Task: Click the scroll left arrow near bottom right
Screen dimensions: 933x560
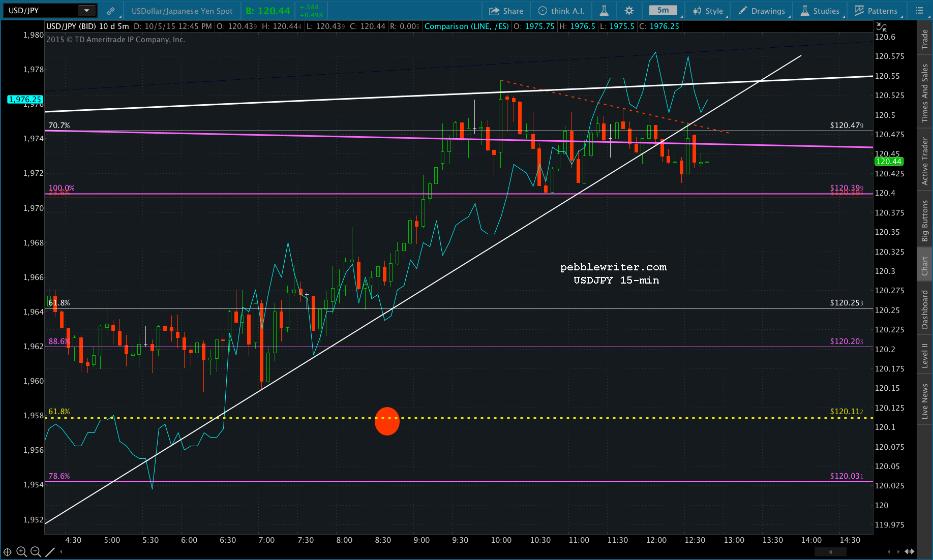Action: 889,552
